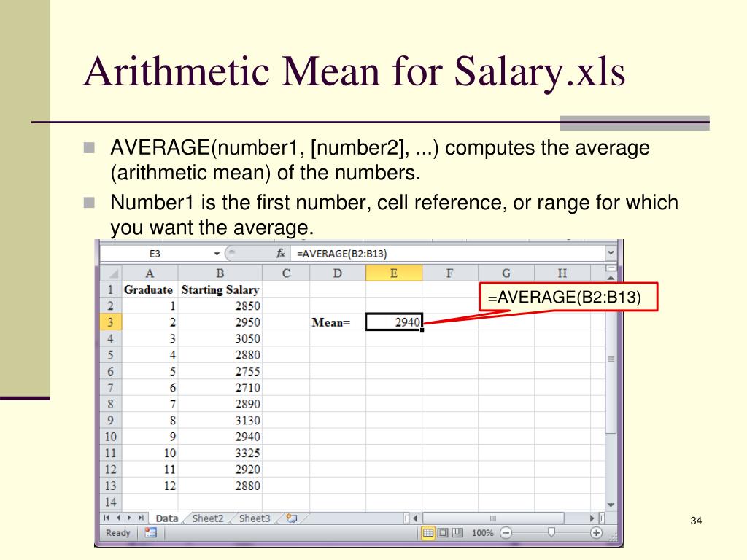Select column C header
This screenshot has height=560, width=747.
286,273
